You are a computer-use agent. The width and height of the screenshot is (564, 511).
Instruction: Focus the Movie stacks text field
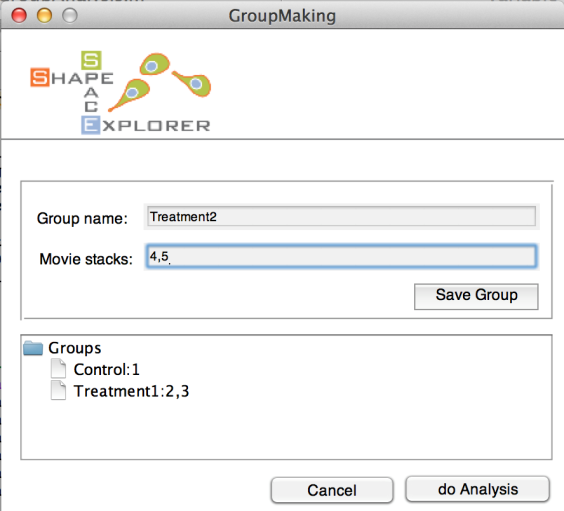click(x=341, y=256)
